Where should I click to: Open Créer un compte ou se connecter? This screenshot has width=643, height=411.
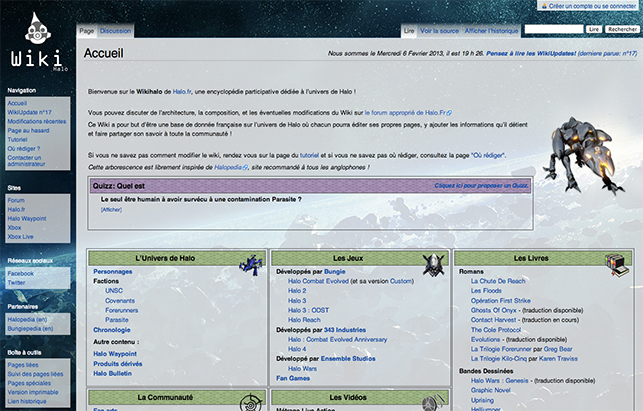593,6
